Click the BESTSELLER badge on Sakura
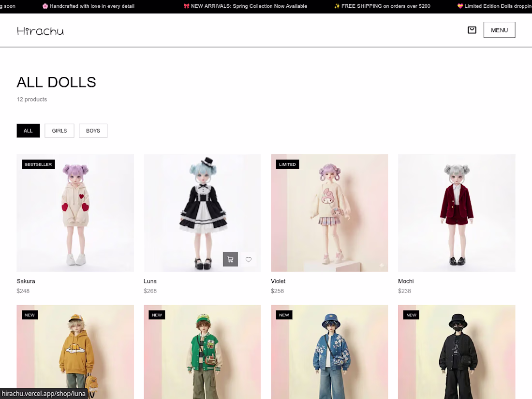 click(x=38, y=164)
